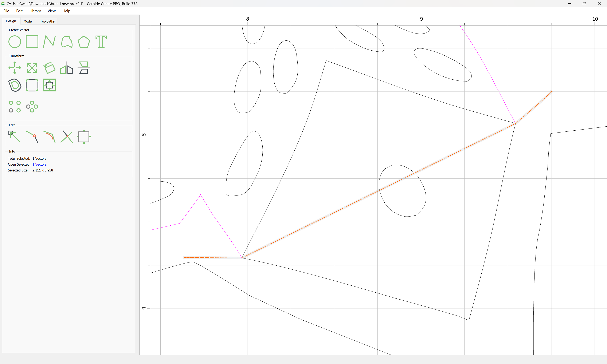
Task: Activate the Node Edit tool
Action: pyautogui.click(x=14, y=137)
